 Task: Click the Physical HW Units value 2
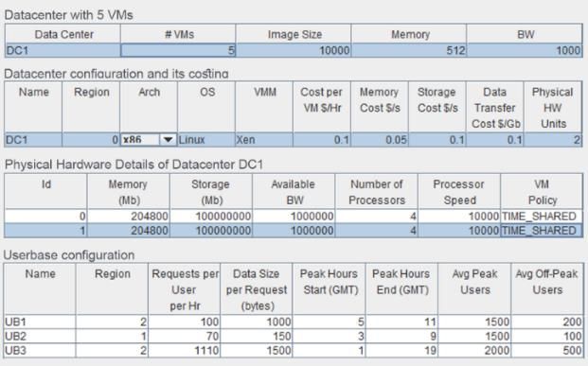coord(553,140)
